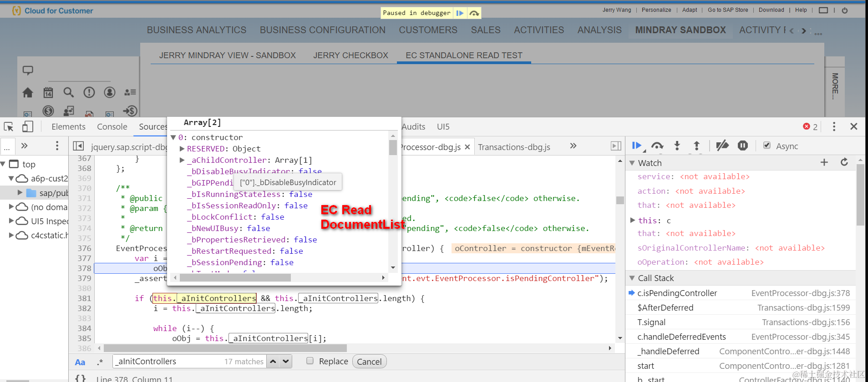868x382 pixels.
Task: Toggle the Async checkbox
Action: (767, 146)
